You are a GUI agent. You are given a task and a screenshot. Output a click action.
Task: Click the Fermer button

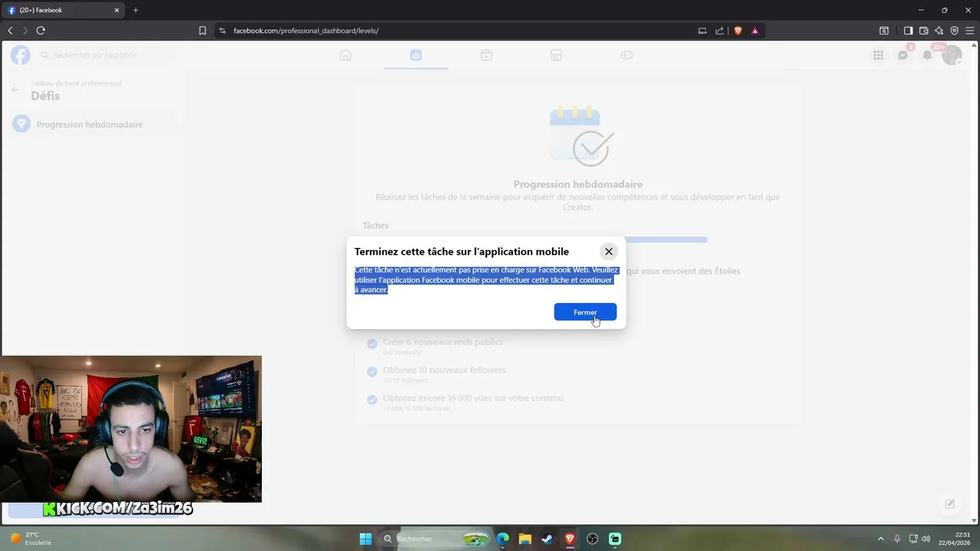[585, 312]
